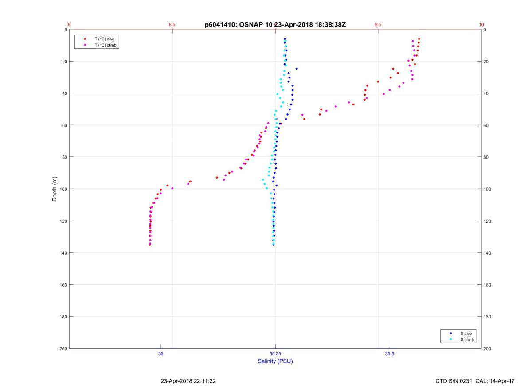
Task: Click the left-axis 140 depth tick
Action: coord(63,253)
